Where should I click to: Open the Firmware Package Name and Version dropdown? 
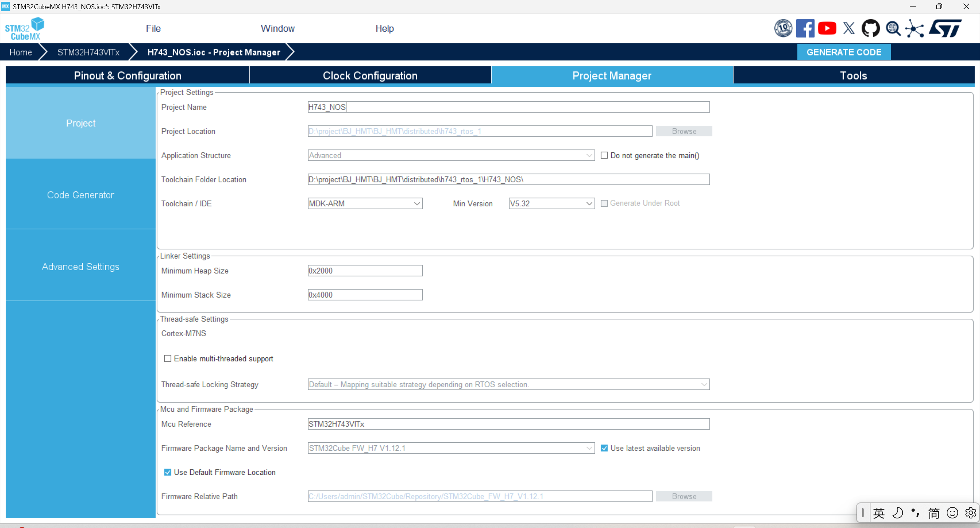451,448
